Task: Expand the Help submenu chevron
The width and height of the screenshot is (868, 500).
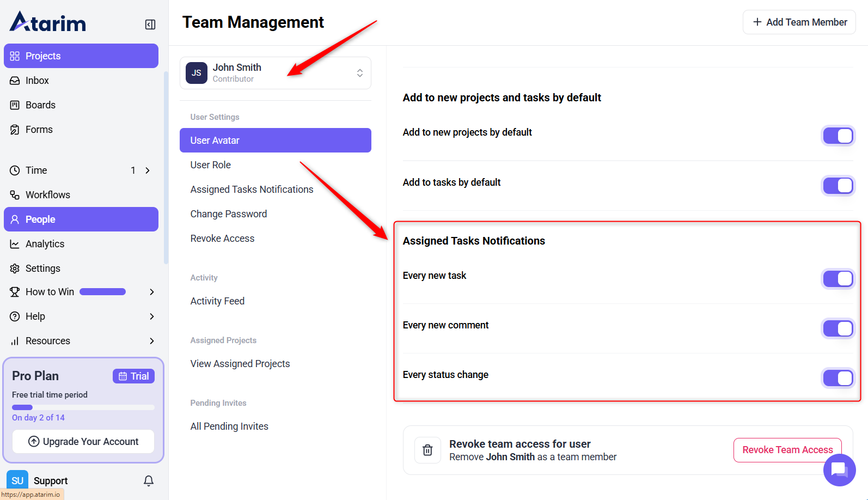Action: click(152, 316)
